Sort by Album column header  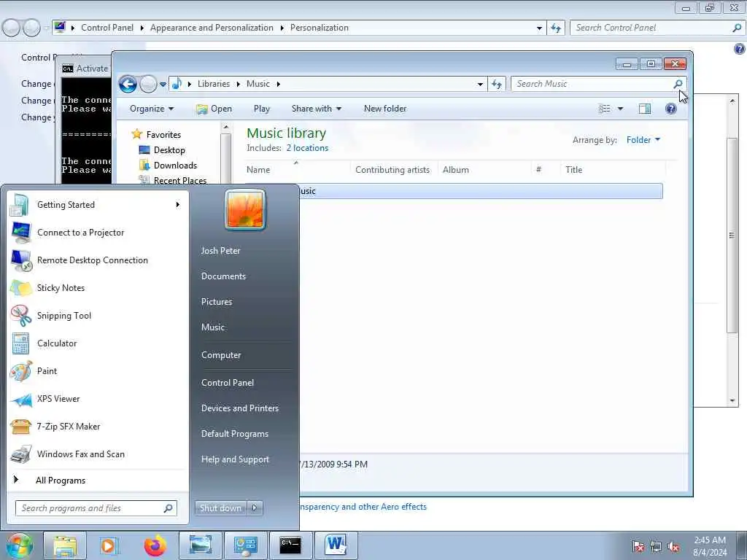(x=484, y=169)
